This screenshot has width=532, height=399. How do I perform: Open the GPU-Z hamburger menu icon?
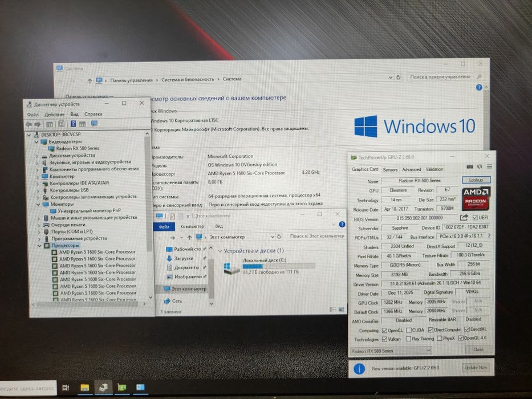[489, 166]
